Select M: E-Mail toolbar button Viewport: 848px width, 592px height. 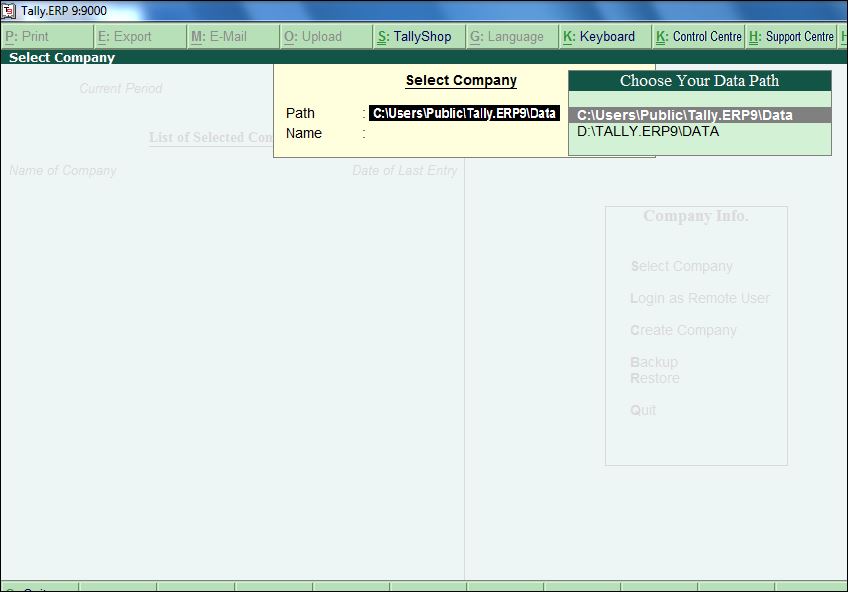tap(233, 37)
